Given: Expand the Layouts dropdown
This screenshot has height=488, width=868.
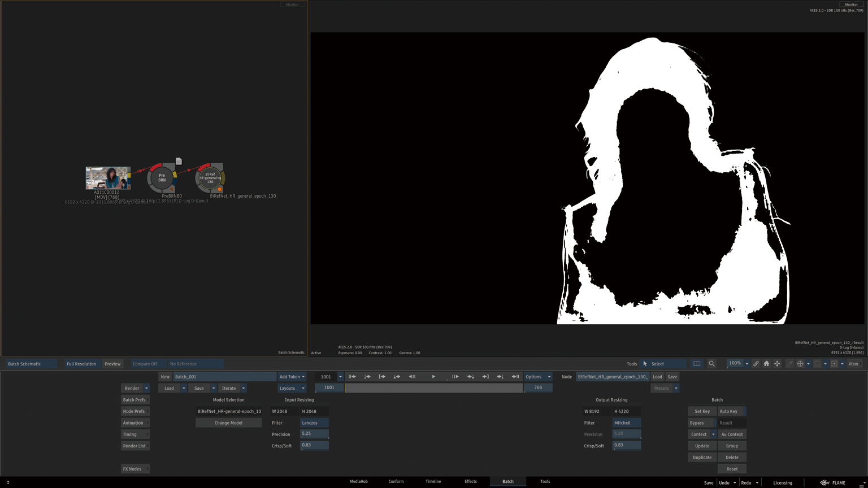Looking at the screenshot, I should tap(292, 388).
